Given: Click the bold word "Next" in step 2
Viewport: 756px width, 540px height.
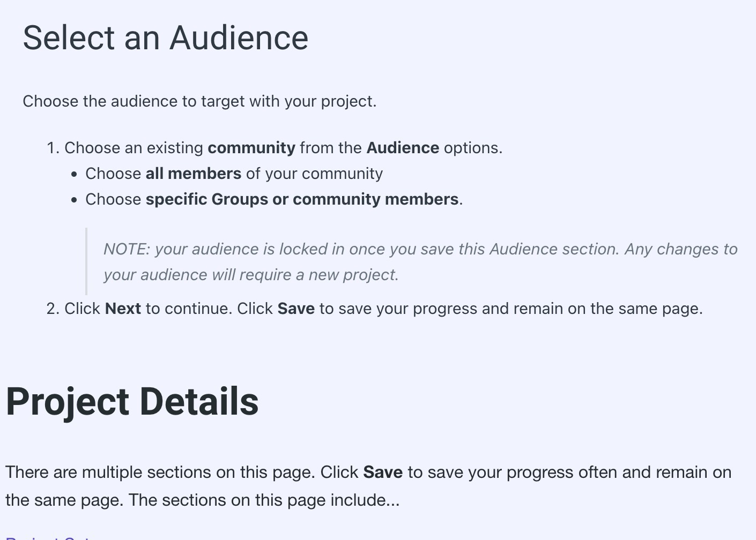Looking at the screenshot, I should click(x=123, y=309).
